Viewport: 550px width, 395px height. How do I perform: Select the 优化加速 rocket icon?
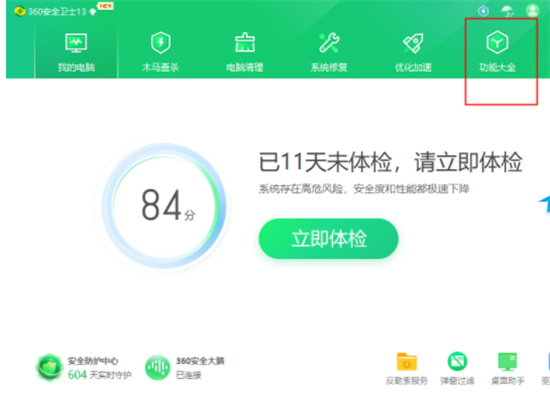tap(413, 43)
